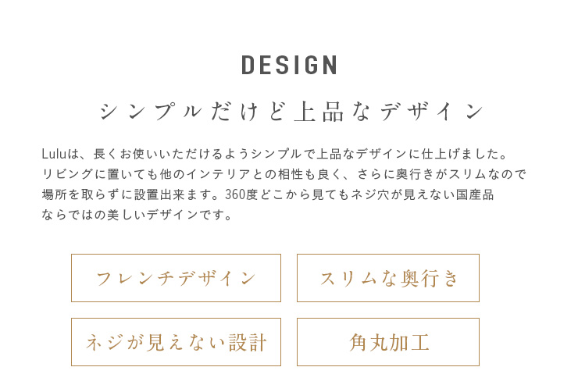Click the paragraph line starting with リビングに置いても

click(284, 174)
